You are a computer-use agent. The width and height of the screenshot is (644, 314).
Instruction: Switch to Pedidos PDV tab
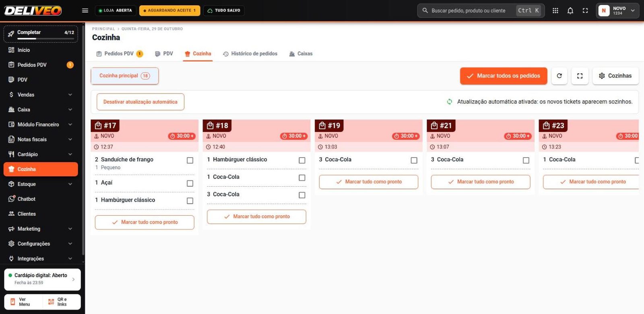(x=120, y=54)
